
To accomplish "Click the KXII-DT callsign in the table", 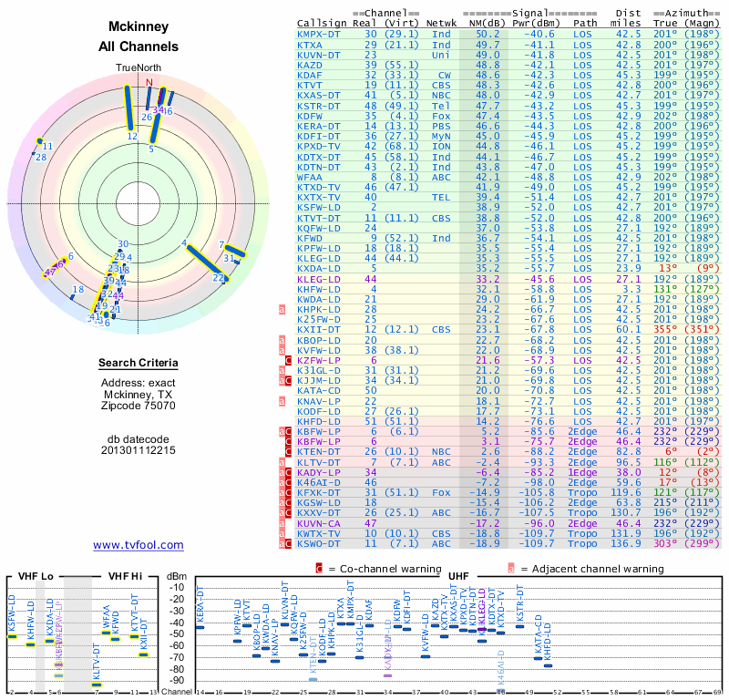I will (319, 330).
